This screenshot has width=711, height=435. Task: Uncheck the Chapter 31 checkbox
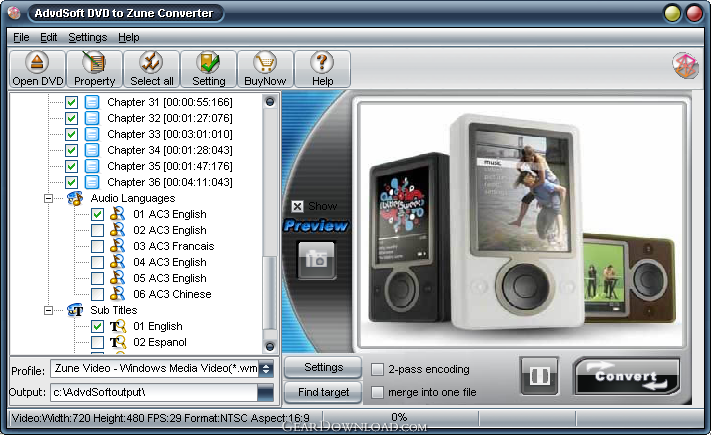71,102
